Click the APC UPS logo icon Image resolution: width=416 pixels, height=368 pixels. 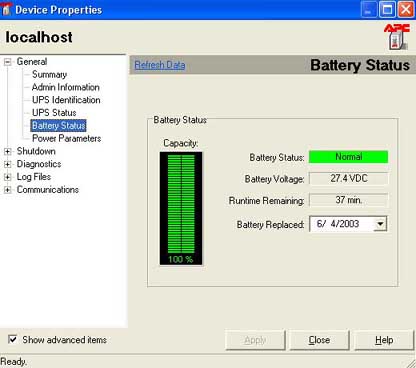click(x=397, y=37)
